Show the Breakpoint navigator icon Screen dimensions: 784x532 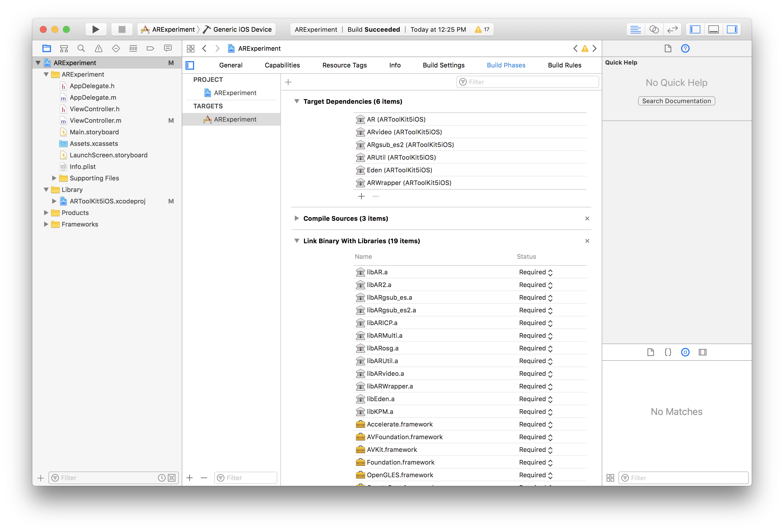click(151, 48)
